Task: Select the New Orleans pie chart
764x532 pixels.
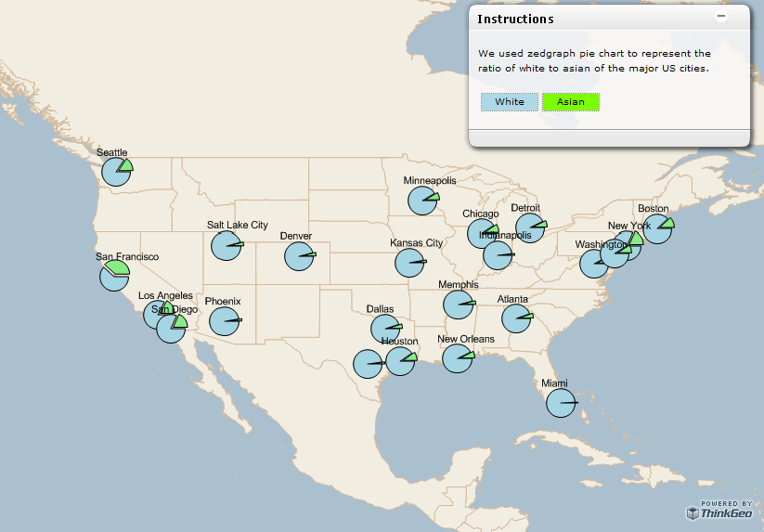Action: [x=458, y=358]
